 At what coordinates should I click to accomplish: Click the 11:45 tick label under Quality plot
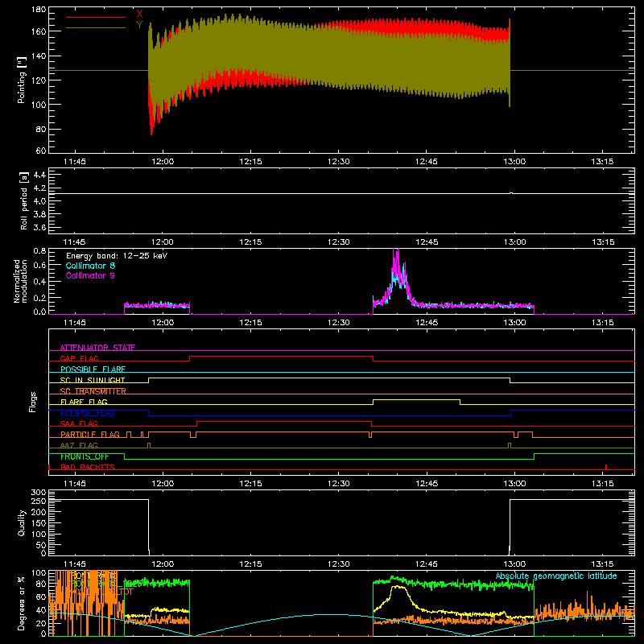pos(75,564)
